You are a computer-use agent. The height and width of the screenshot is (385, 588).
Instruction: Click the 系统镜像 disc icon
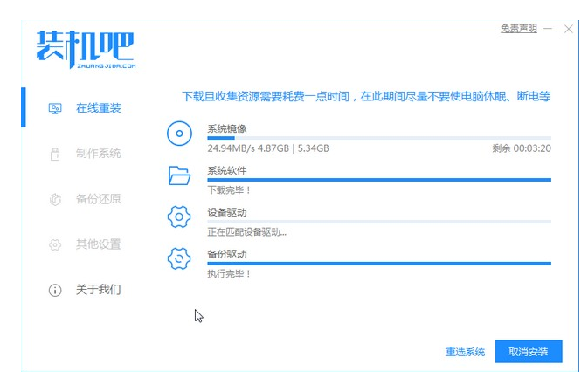click(x=179, y=134)
